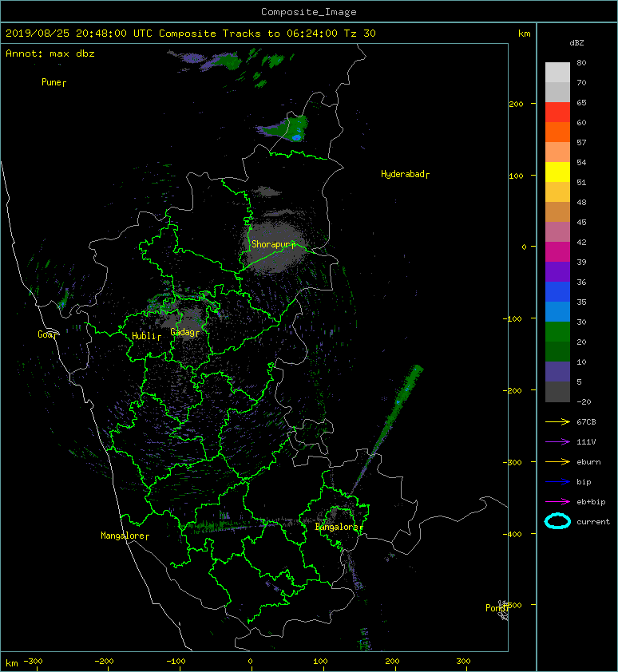Click the Hyderabad city label
The height and width of the screenshot is (672, 618).
coord(402,174)
